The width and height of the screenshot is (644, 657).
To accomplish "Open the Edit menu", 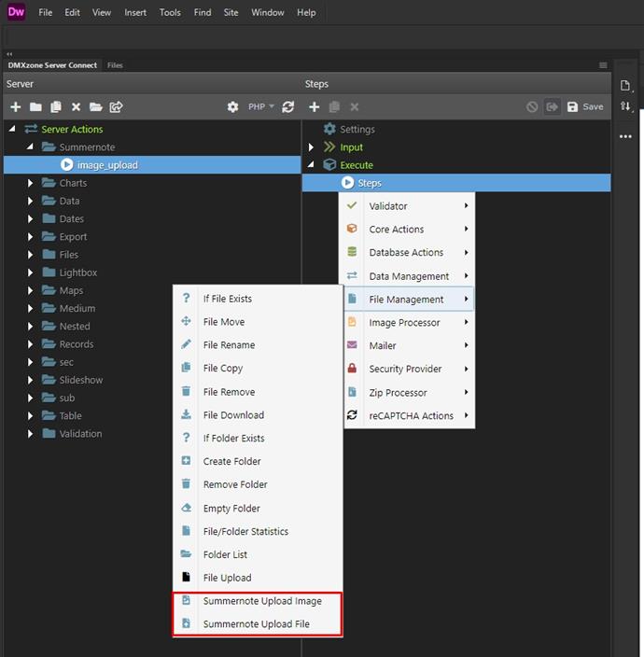I will 72,12.
